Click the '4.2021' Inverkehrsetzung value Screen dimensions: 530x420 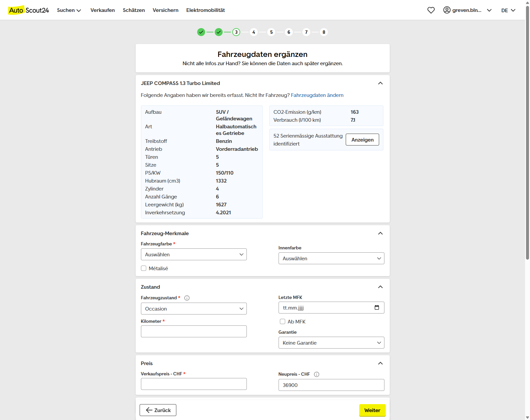point(223,213)
